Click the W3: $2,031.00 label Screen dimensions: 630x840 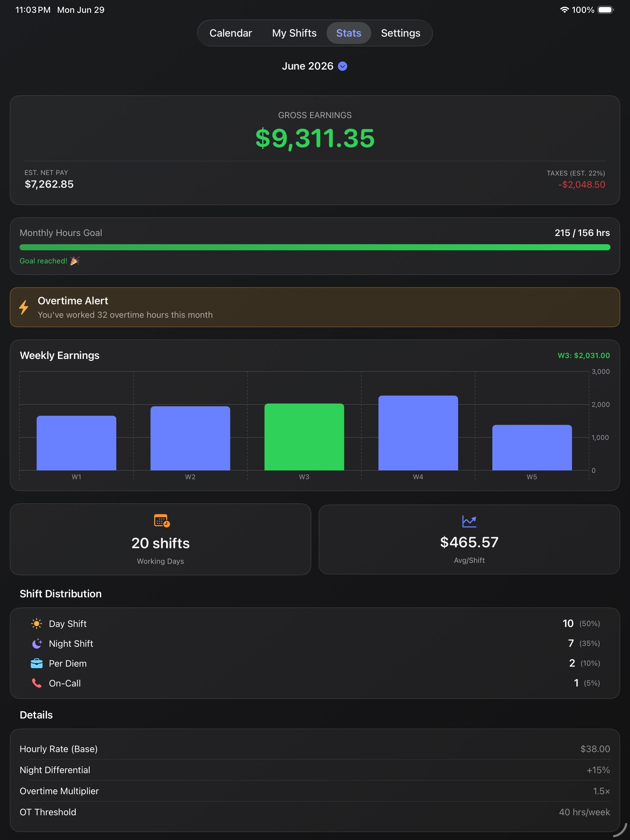pyautogui.click(x=584, y=355)
